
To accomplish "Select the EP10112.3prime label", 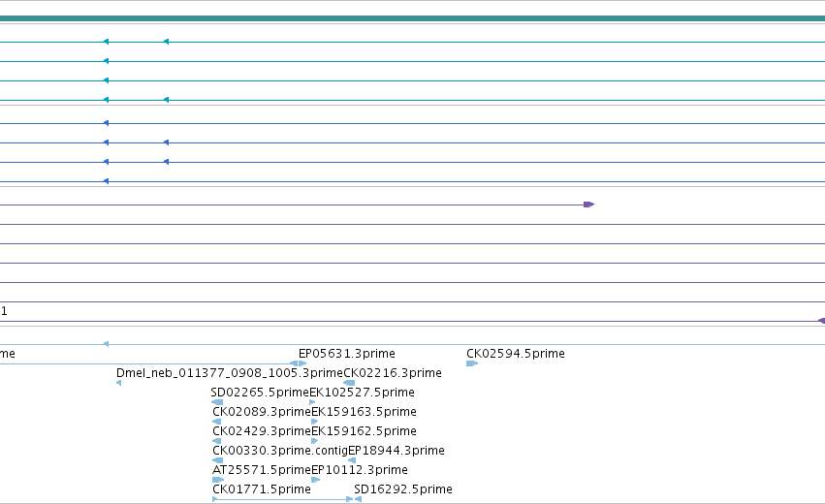I will point(360,470).
